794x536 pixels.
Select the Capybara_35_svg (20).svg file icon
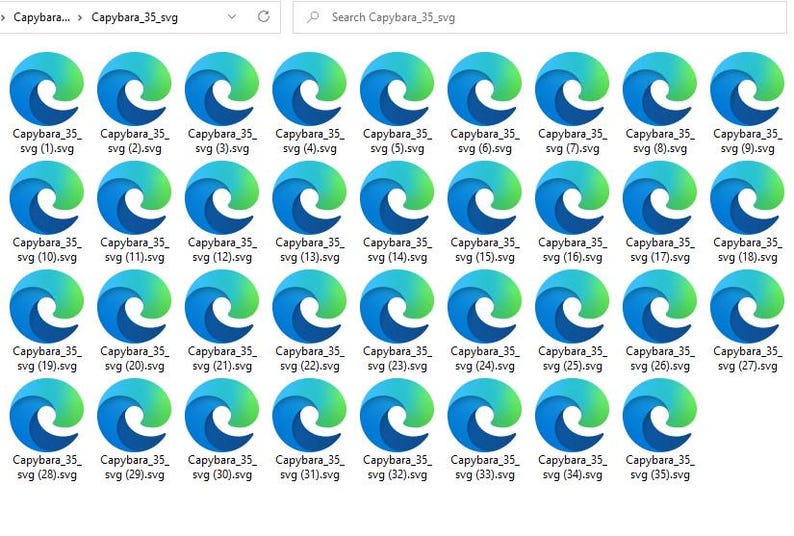tap(134, 307)
